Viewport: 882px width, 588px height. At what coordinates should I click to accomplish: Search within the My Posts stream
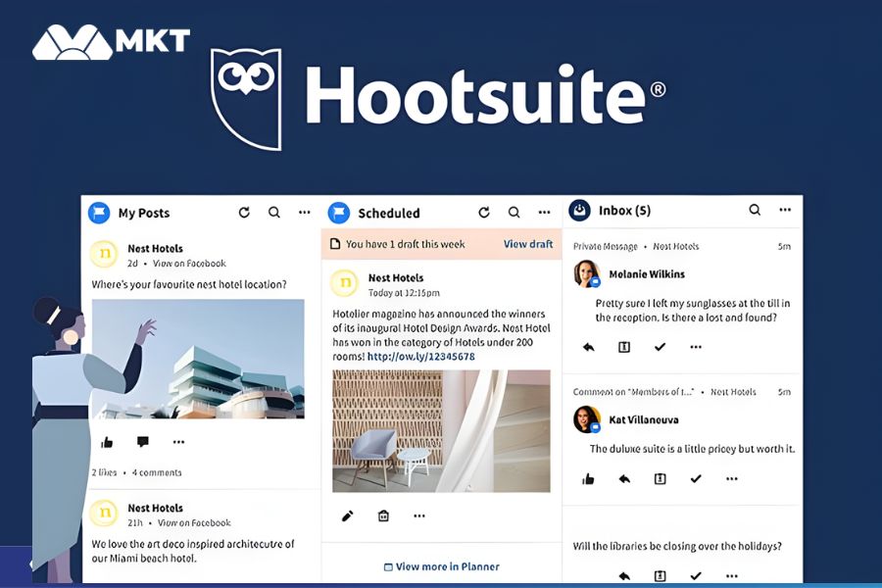click(274, 213)
